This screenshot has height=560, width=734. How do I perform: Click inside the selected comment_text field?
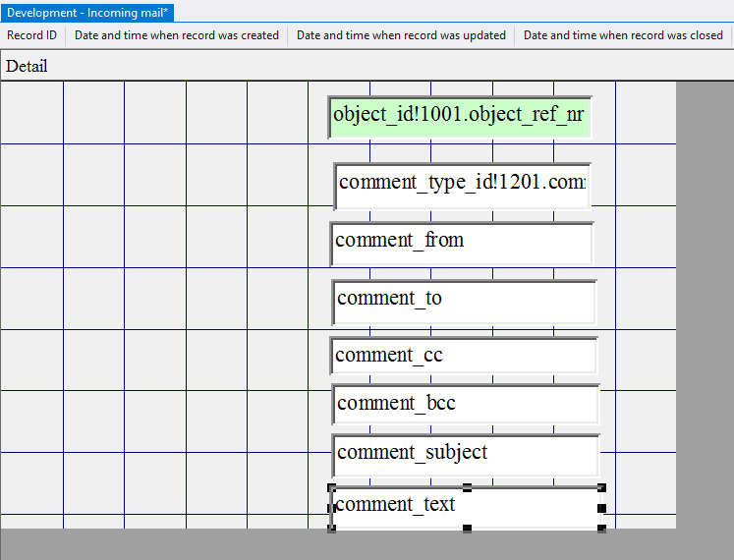point(521,507)
